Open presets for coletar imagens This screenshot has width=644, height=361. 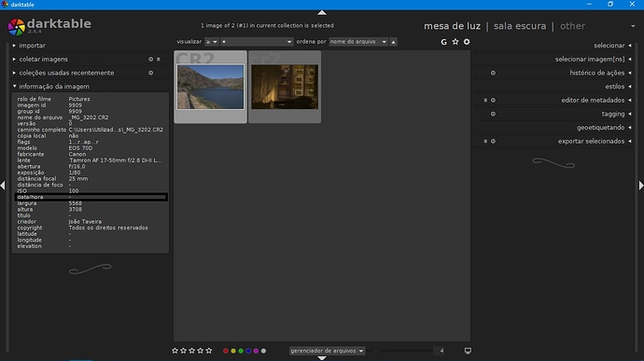pos(159,59)
